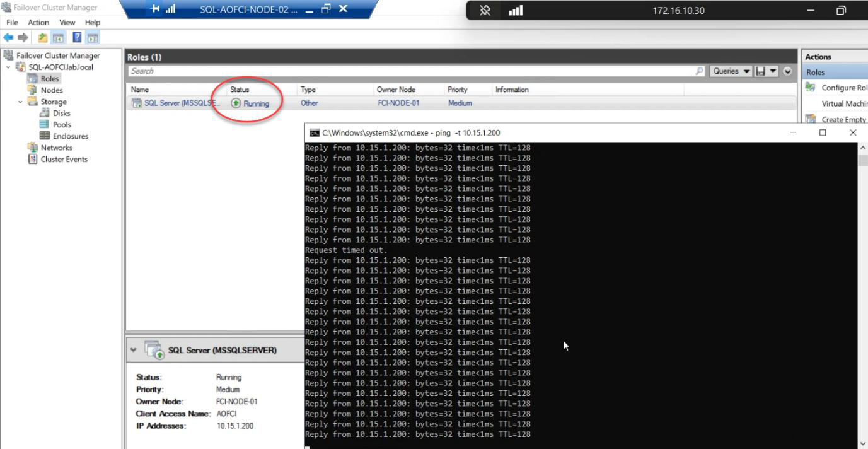
Task: Click the 'Request timed out.' line in cmd
Action: (x=346, y=250)
